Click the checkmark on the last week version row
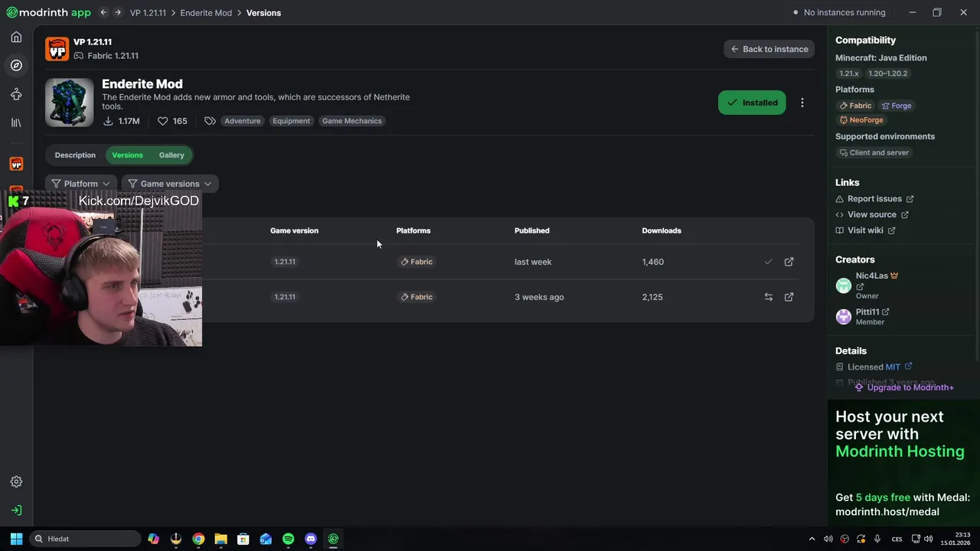Screen dimensions: 980x551 tap(768, 262)
